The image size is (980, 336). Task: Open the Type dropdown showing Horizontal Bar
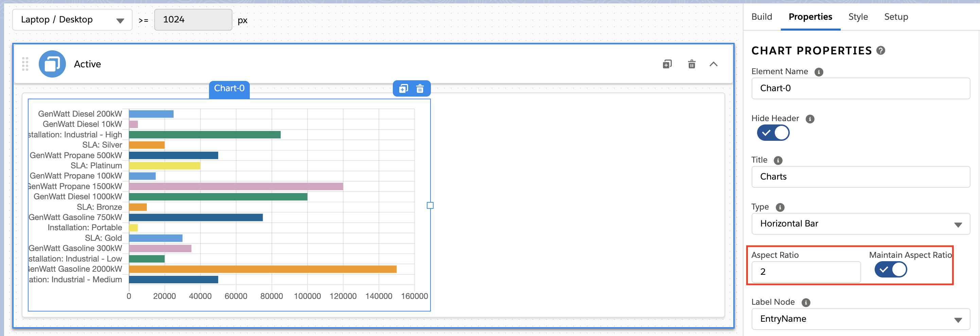point(860,224)
